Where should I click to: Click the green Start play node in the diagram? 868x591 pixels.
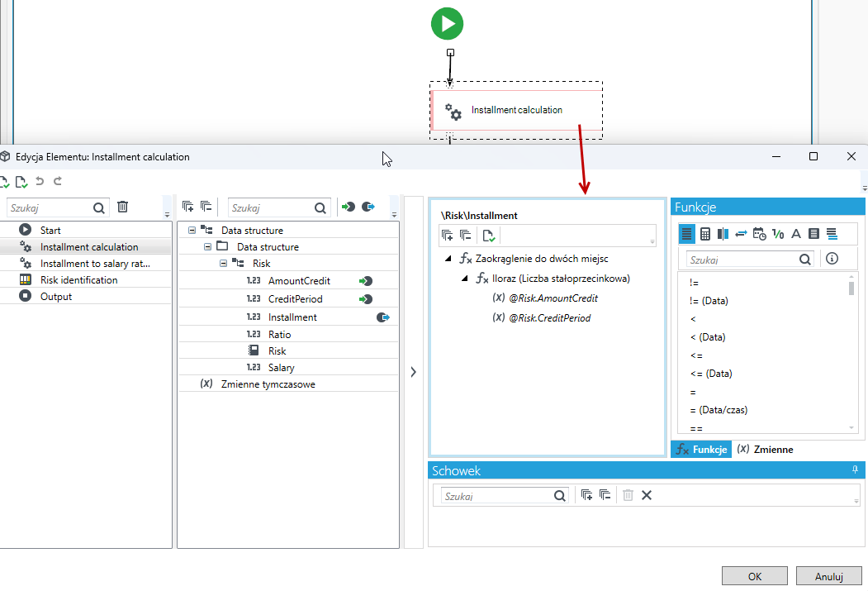tap(448, 24)
